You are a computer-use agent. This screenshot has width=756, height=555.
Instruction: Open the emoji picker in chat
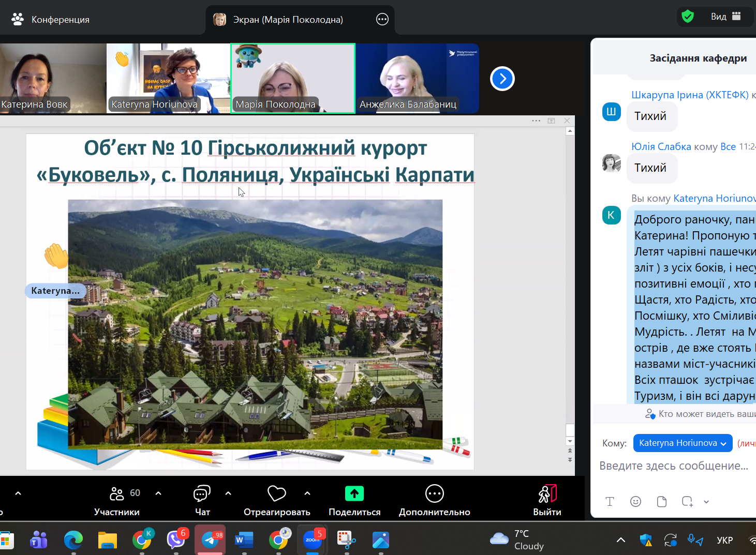tap(635, 501)
